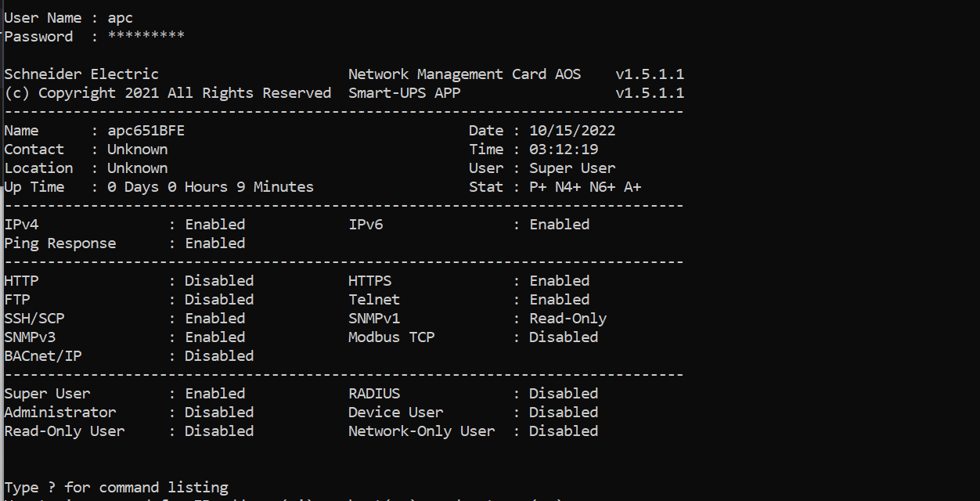
Task: Click the Smart-UPS APP version v1.5.1.1
Action: click(x=650, y=93)
